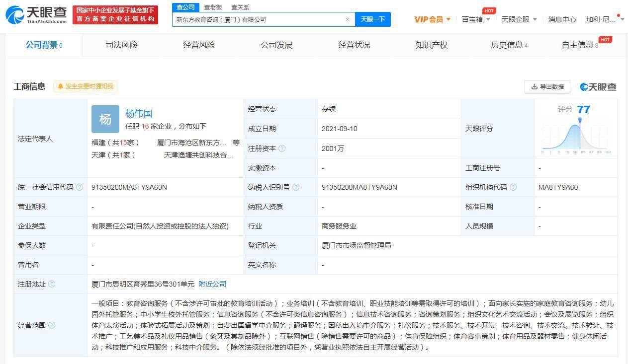Image resolution: width=628 pixels, height=364 pixels.
Task: Expand the 百宝箱 dropdown
Action: coord(476,19)
